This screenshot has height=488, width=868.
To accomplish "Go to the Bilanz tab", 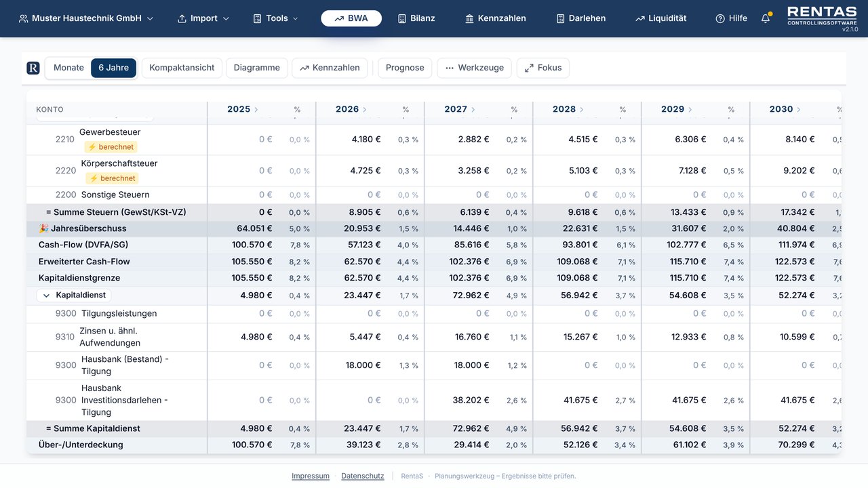I will 416,18.
